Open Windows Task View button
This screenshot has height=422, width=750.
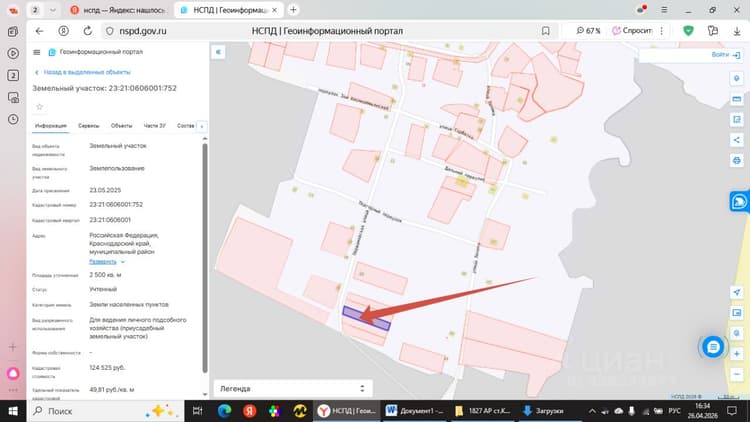[198, 411]
